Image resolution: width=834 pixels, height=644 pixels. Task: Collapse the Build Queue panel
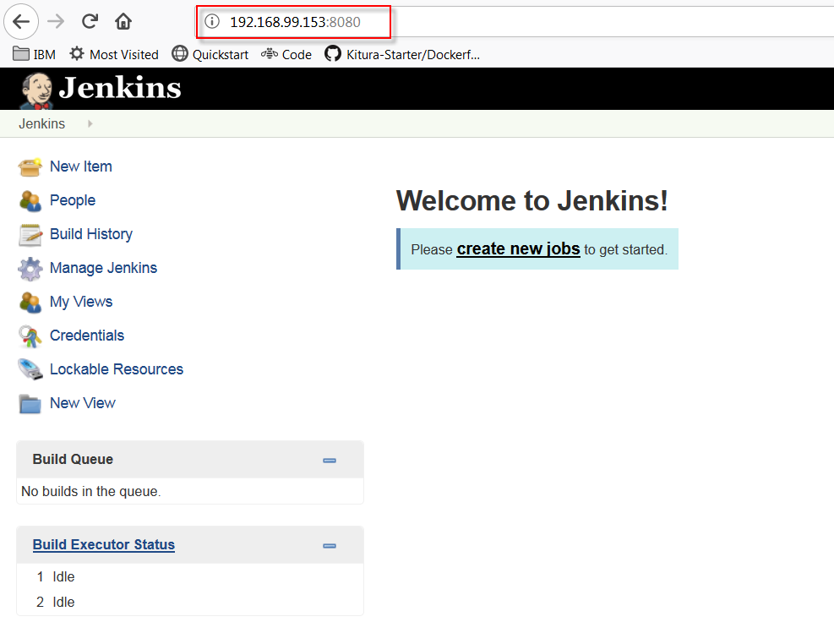tap(330, 461)
